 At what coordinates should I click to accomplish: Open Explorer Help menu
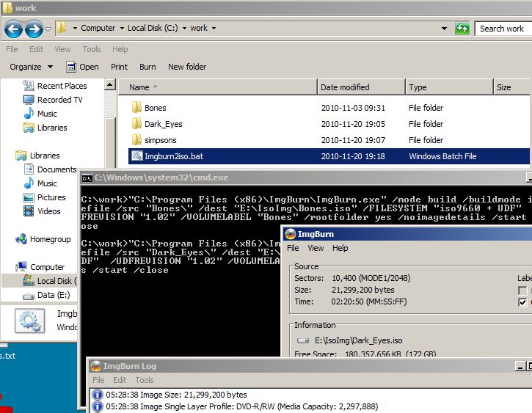coord(120,49)
